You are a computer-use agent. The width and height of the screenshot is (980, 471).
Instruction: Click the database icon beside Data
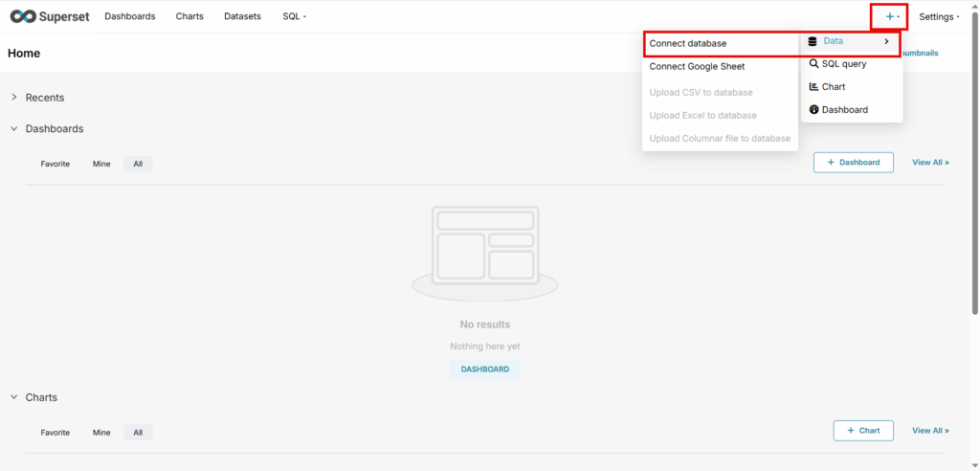[x=813, y=41]
